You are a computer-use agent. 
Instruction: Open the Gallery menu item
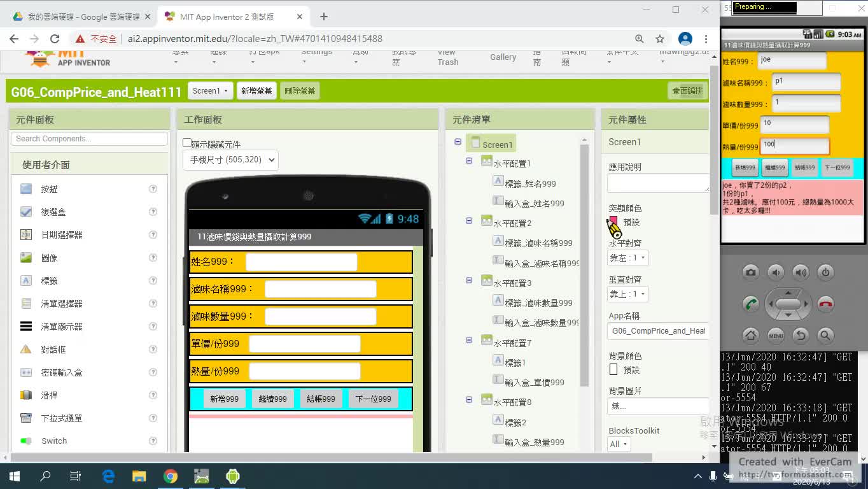click(503, 57)
